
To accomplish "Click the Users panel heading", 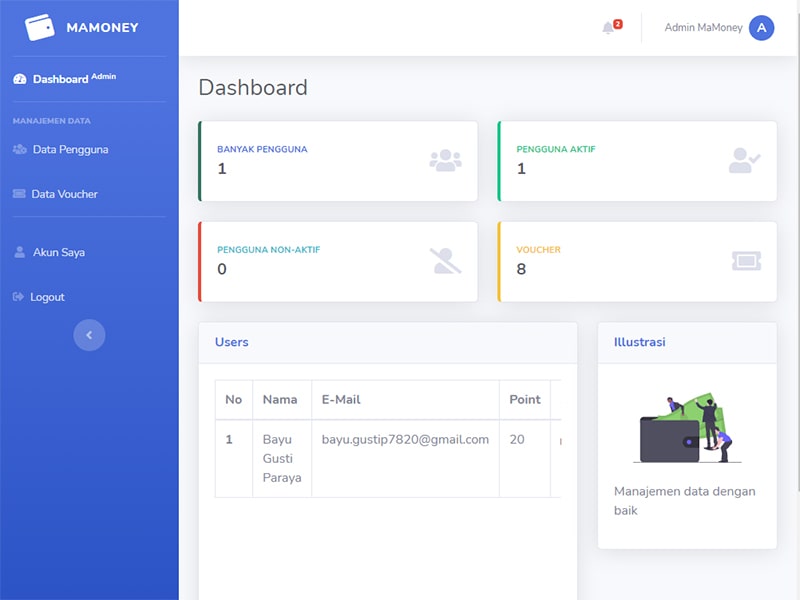I will [x=231, y=342].
